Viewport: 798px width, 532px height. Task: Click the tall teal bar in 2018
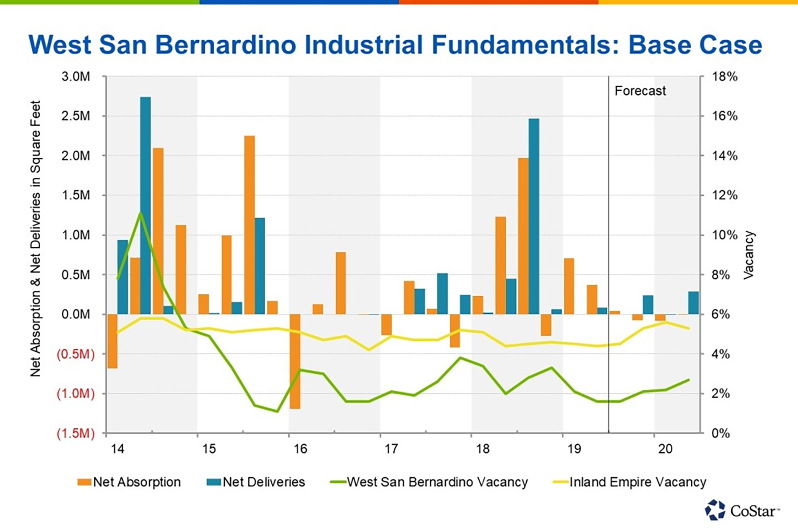pos(534,216)
